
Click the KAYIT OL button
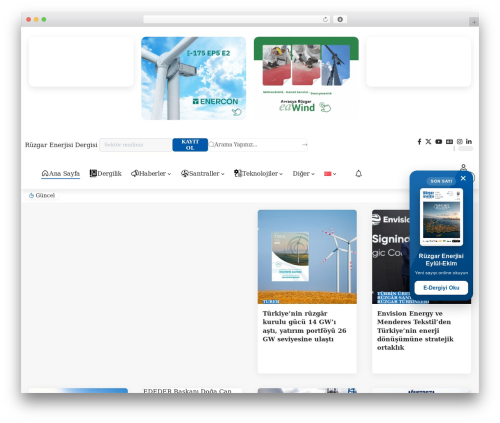(190, 145)
